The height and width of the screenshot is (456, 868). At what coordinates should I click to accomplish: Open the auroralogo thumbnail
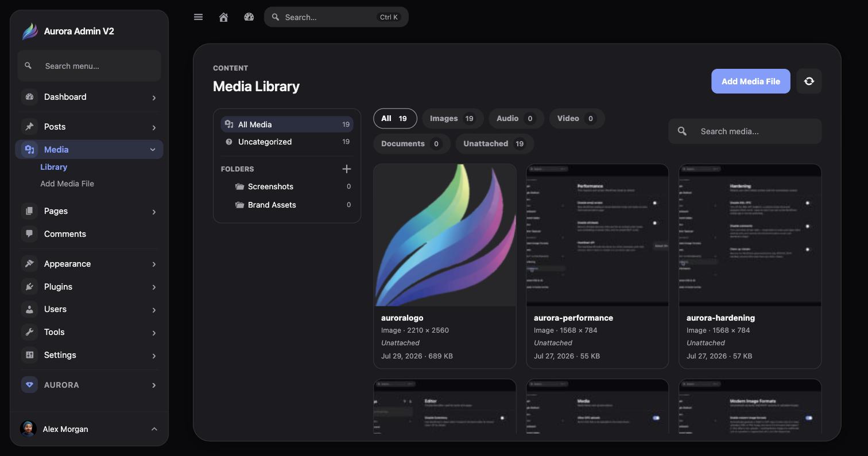tap(445, 235)
